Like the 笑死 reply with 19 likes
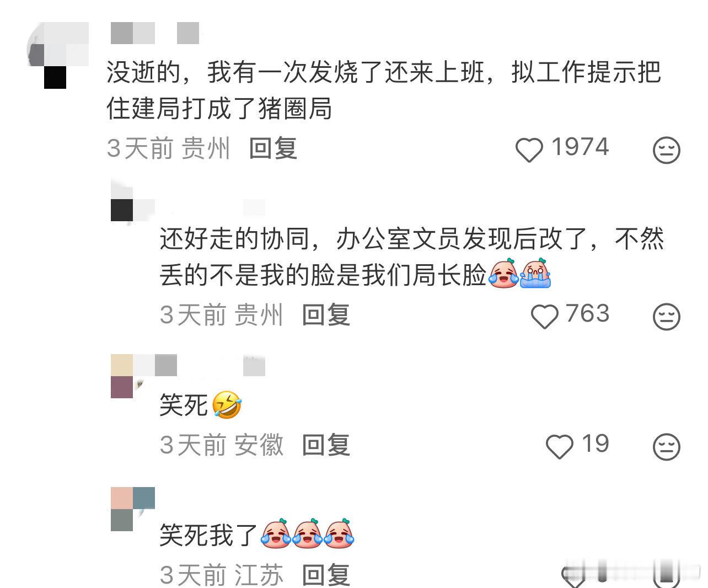 click(x=560, y=447)
